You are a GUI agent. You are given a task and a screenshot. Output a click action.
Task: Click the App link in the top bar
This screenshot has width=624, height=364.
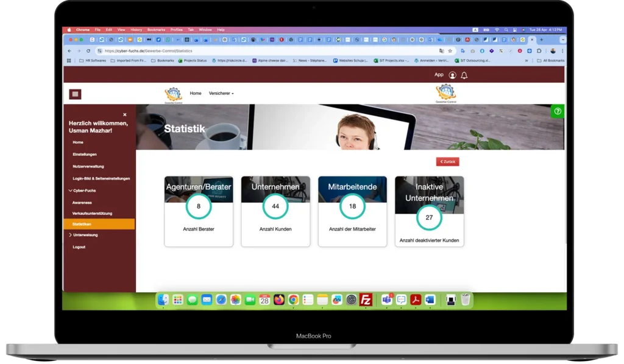pyautogui.click(x=439, y=75)
